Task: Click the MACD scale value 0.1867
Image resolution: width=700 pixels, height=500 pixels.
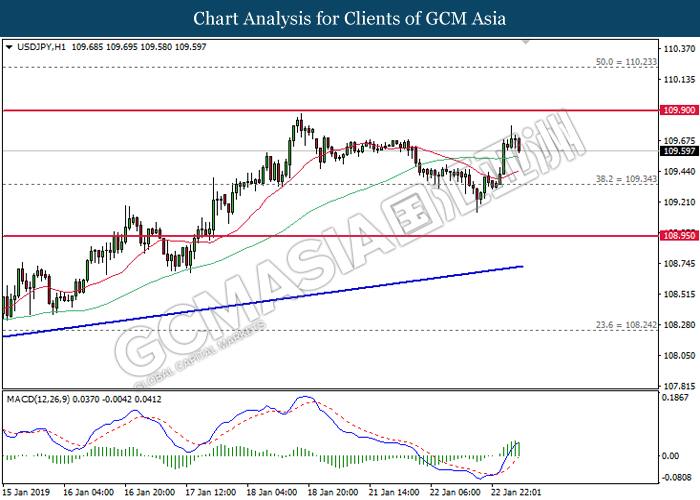Action: [676, 397]
